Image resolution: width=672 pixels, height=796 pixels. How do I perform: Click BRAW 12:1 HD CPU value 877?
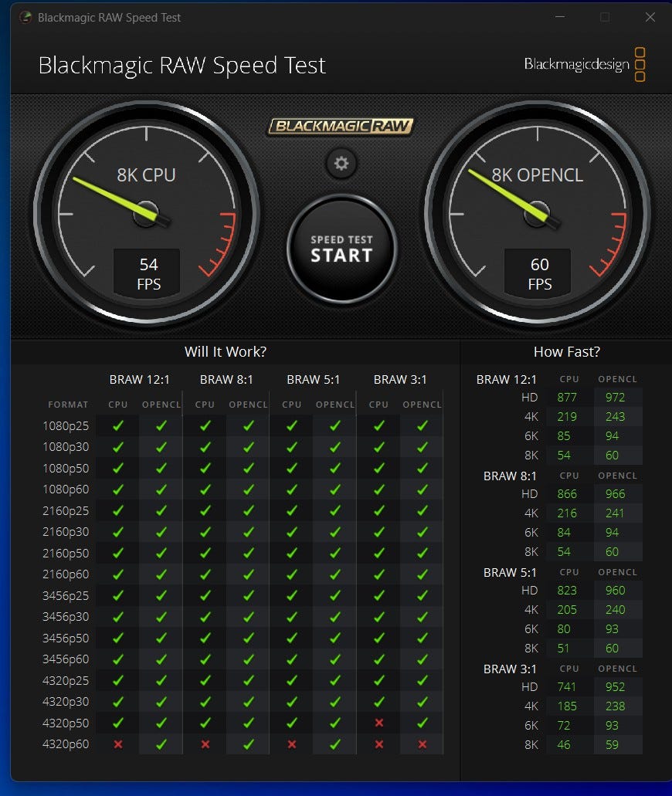[567, 398]
